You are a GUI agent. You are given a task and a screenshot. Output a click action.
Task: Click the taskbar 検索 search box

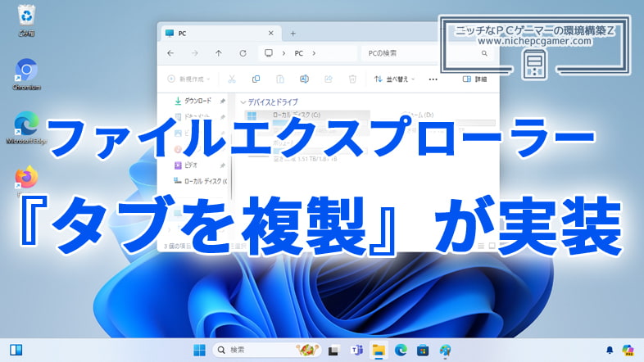click(266, 350)
